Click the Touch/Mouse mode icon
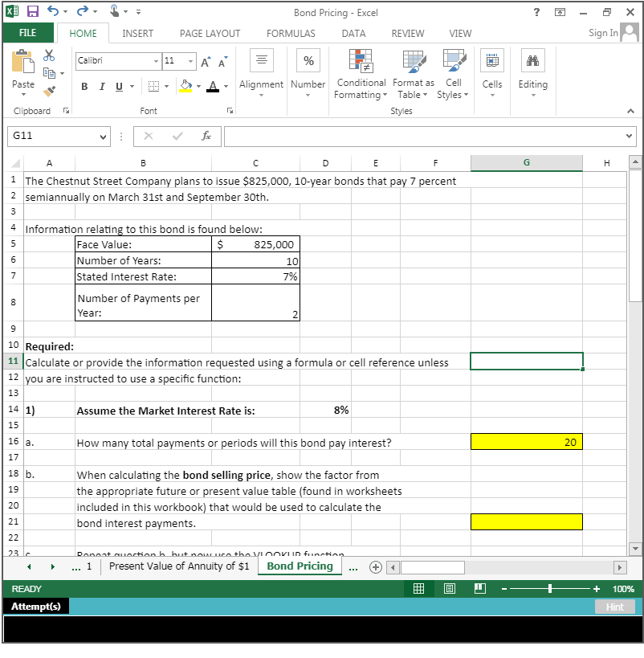The height and width of the screenshot is (658, 644). coord(114,11)
